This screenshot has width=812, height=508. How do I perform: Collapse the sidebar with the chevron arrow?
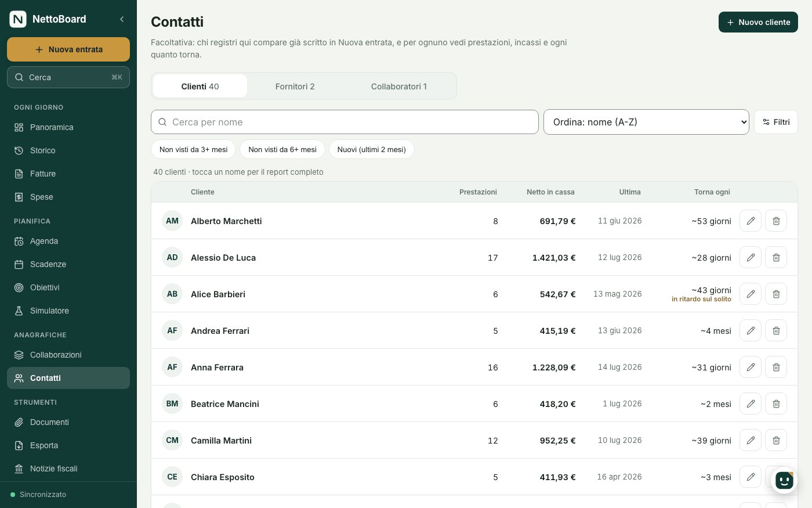122,19
